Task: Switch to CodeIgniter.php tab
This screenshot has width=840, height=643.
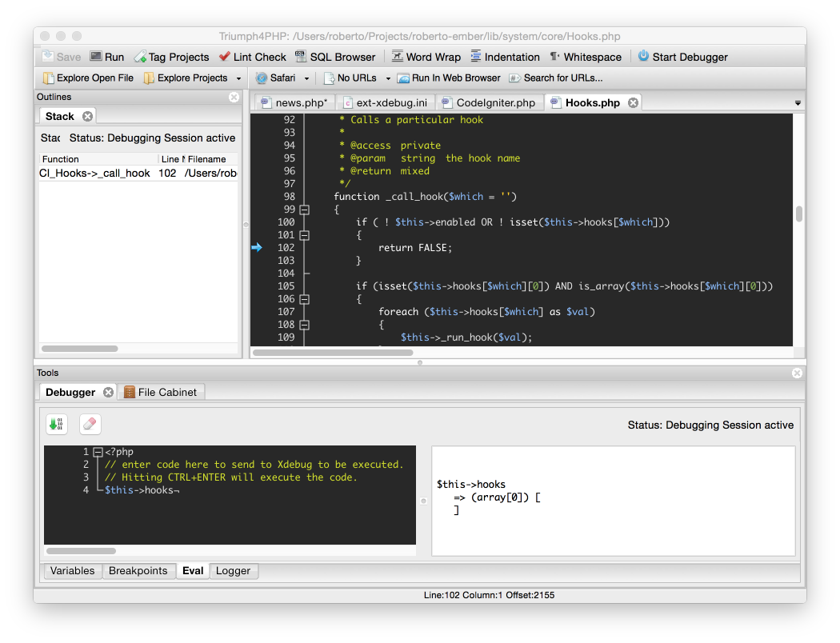Action: point(489,103)
